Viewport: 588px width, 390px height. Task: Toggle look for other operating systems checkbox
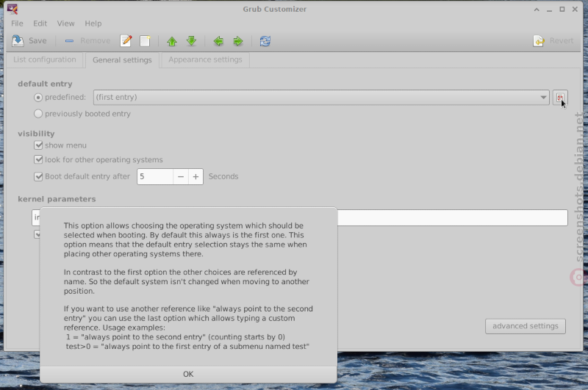click(38, 159)
